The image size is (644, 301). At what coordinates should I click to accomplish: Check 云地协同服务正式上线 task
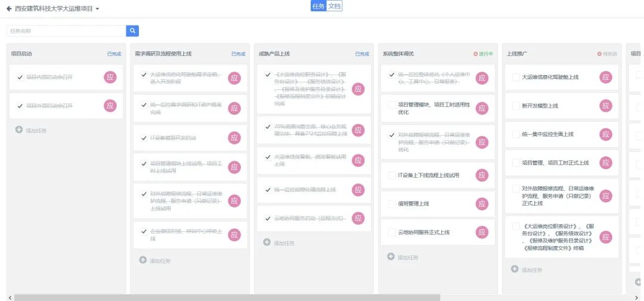[392, 232]
